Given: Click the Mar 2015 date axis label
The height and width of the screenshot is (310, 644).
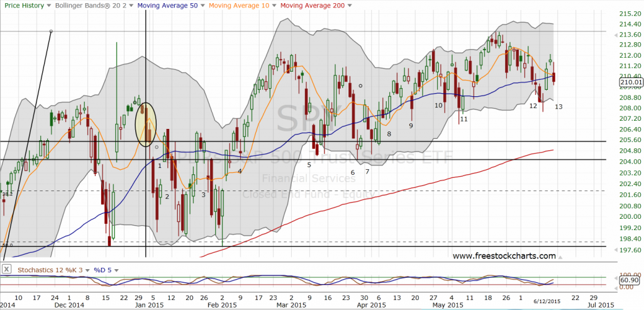Looking at the screenshot, I should tap(291, 305).
